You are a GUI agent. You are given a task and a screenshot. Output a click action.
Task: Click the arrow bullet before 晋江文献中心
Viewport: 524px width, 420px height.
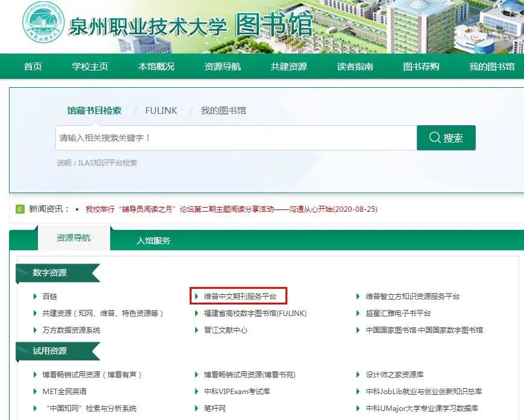(x=197, y=330)
